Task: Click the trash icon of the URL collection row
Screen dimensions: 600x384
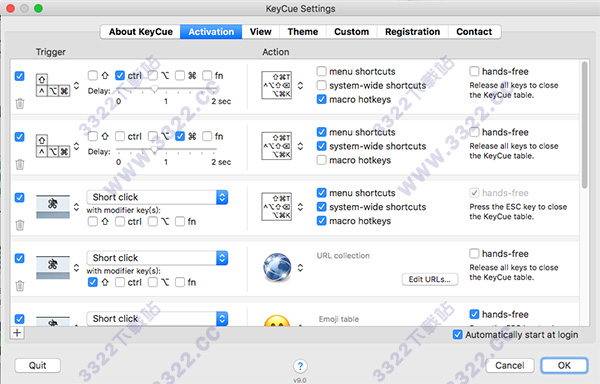Action: pos(20,285)
